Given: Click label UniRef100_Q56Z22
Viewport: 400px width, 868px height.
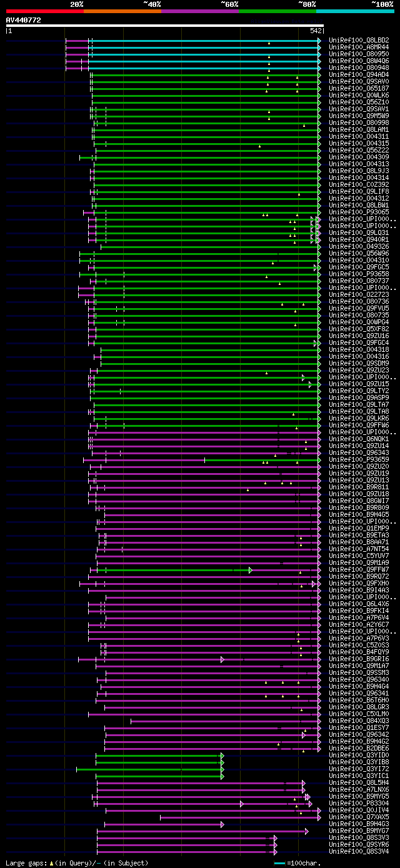Looking at the screenshot, I should (359, 151).
